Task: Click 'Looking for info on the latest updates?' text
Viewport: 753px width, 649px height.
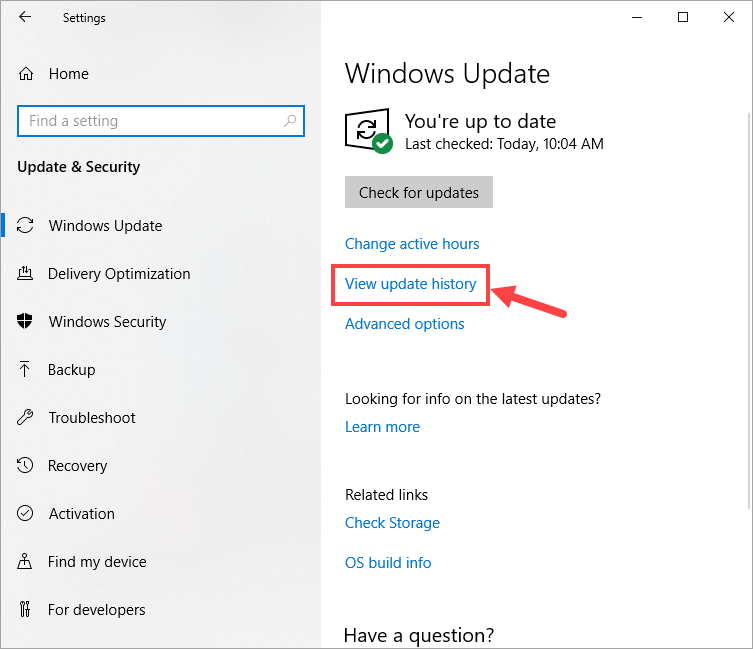Action: coord(473,399)
